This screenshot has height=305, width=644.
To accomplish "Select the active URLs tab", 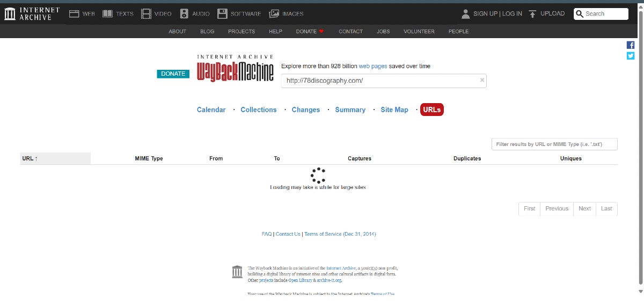I will click(x=432, y=110).
